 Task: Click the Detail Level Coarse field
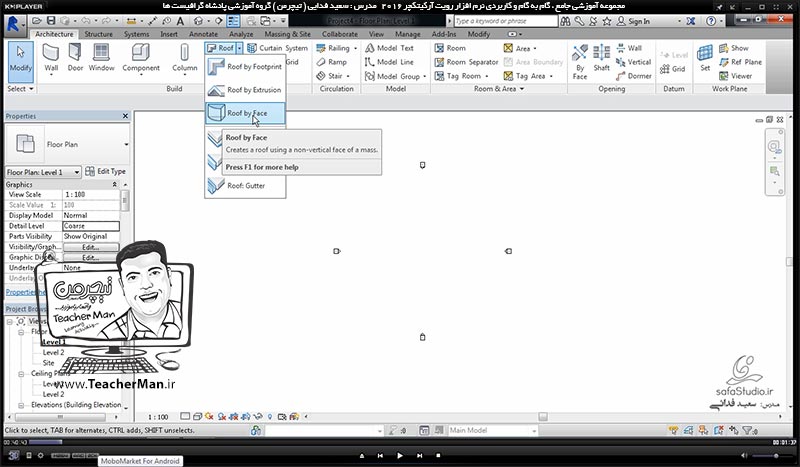[91, 226]
